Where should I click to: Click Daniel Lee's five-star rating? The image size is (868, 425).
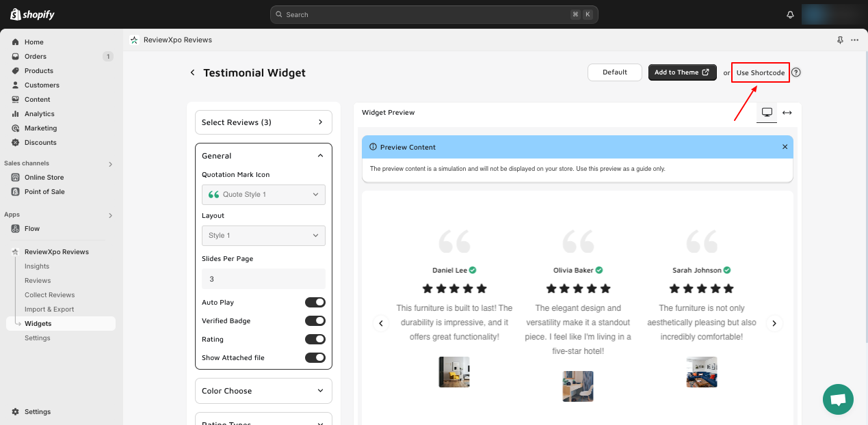454,288
